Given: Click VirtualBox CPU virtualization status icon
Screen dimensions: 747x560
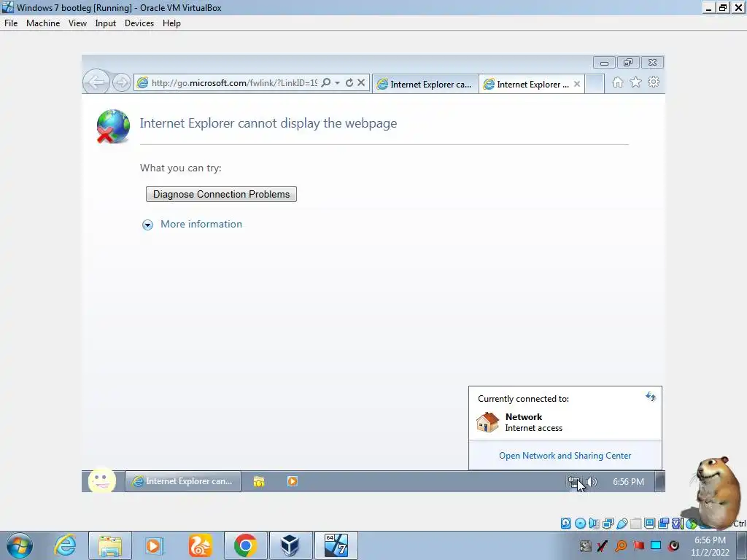Looking at the screenshot, I should click(x=677, y=524).
